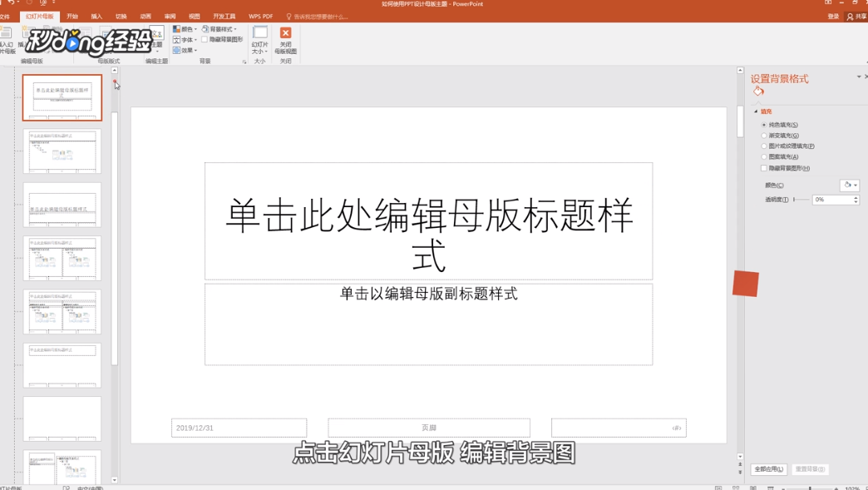Click the Background Styles 背景样式 icon
The height and width of the screenshot is (490, 868).
[x=205, y=29]
